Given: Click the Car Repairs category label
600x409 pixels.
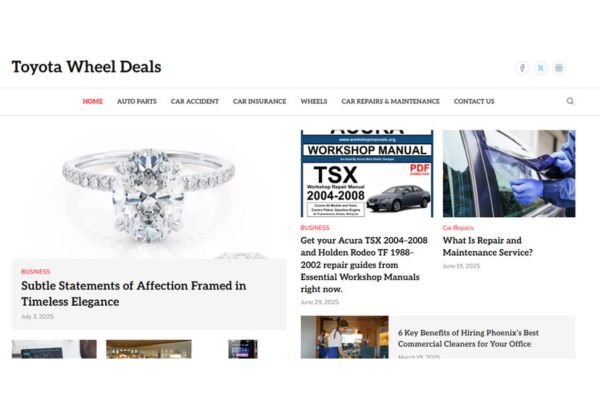Looking at the screenshot, I should coord(458,228).
